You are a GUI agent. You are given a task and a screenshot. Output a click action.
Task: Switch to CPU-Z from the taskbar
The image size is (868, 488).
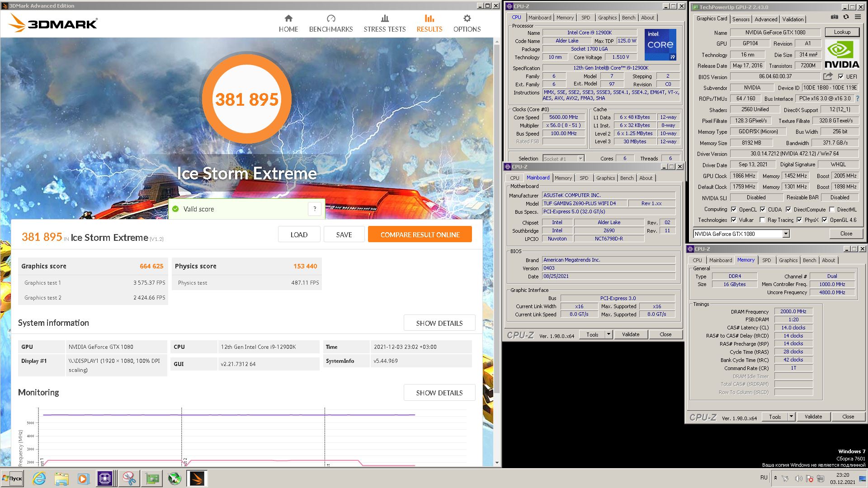pyautogui.click(x=105, y=478)
